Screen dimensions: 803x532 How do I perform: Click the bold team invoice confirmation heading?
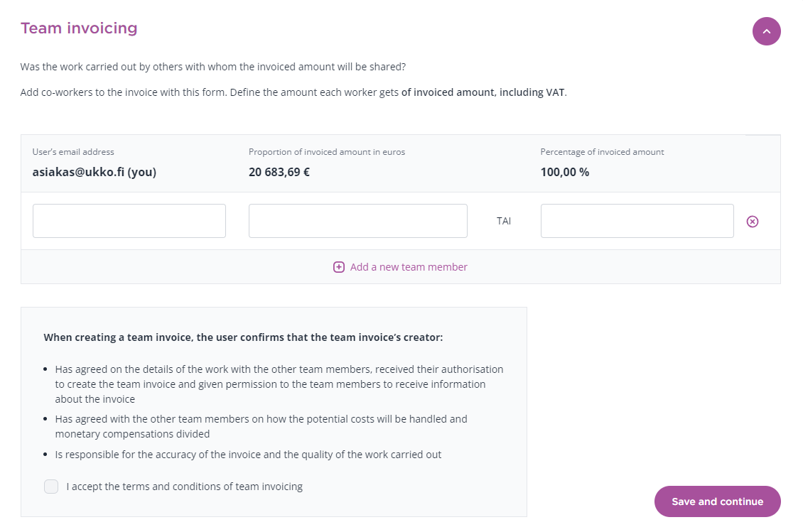point(243,337)
